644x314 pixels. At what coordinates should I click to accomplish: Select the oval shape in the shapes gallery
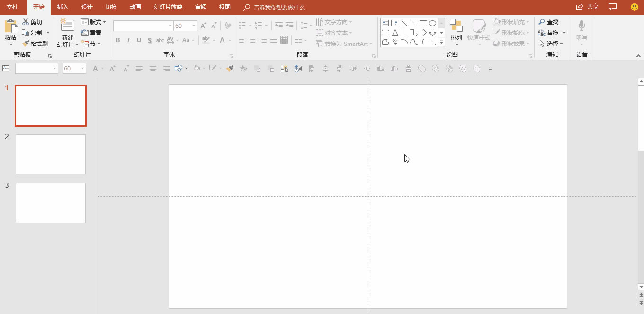pyautogui.click(x=432, y=23)
